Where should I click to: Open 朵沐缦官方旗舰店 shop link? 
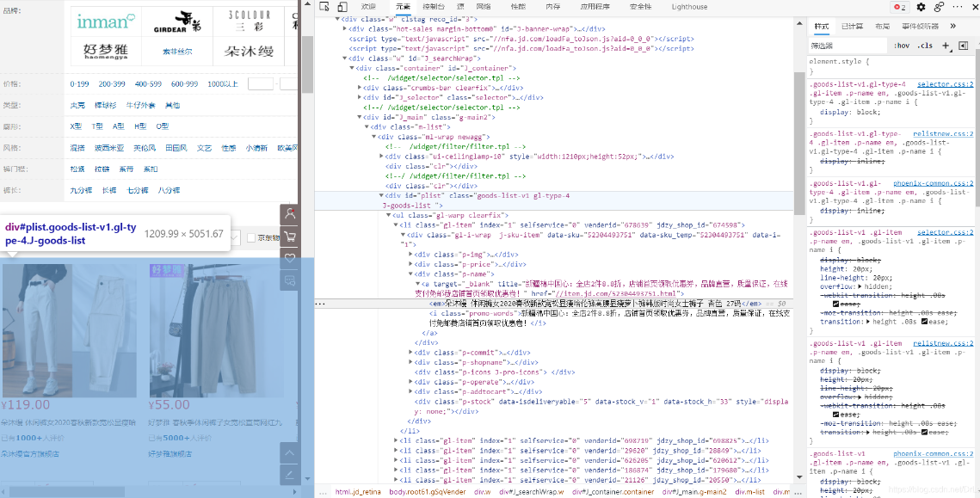(x=30, y=453)
